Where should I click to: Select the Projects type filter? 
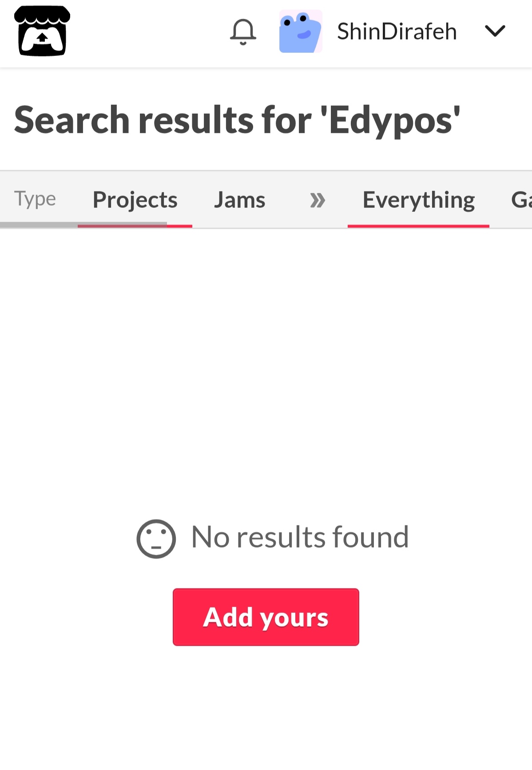click(135, 200)
